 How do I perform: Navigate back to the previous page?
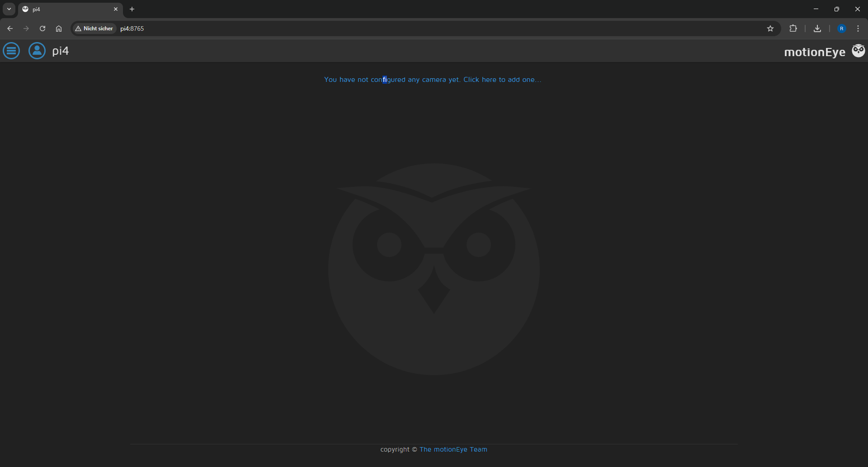point(10,29)
